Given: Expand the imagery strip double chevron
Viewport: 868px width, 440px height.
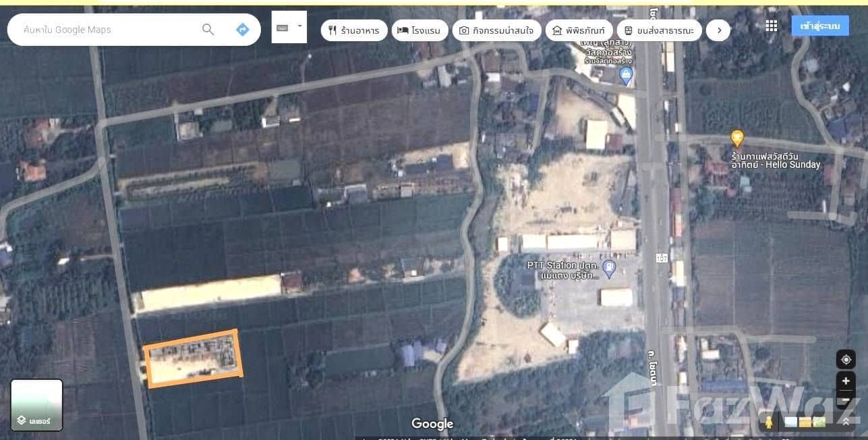Looking at the screenshot, I should tap(846, 422).
